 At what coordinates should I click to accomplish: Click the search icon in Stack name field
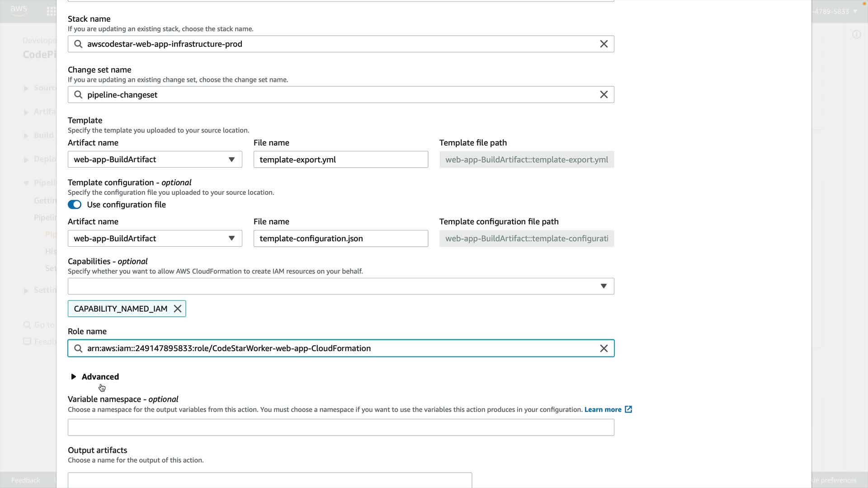78,44
